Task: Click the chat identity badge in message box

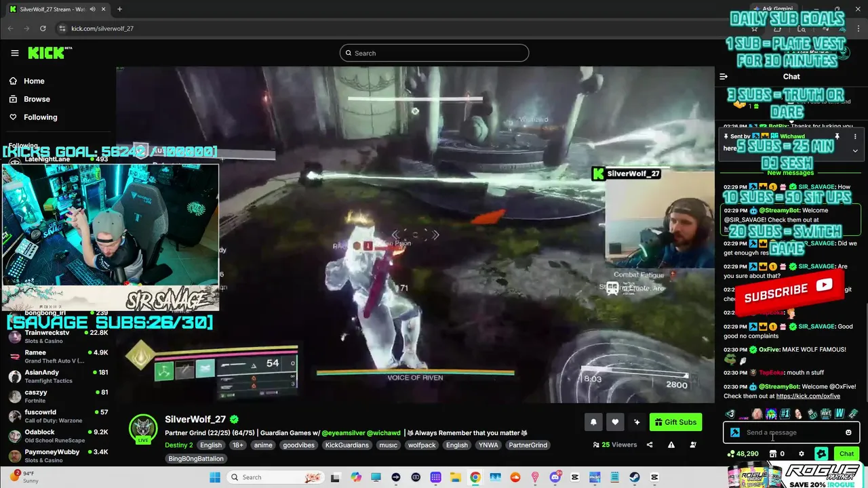Action: tap(735, 432)
